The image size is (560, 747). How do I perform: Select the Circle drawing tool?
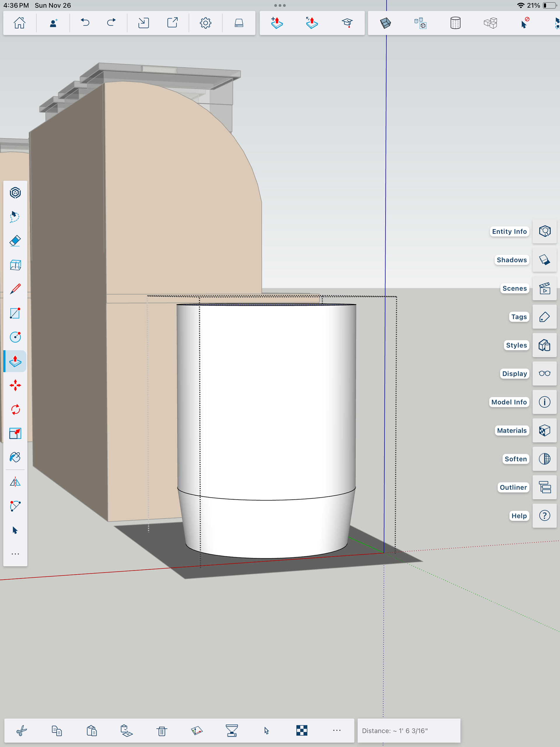pos(15,337)
